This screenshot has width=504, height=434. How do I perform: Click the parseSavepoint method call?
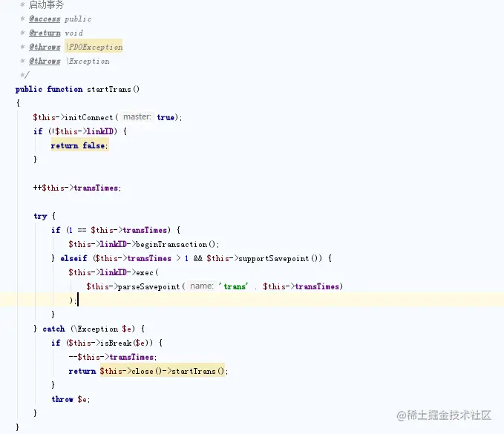(x=148, y=286)
